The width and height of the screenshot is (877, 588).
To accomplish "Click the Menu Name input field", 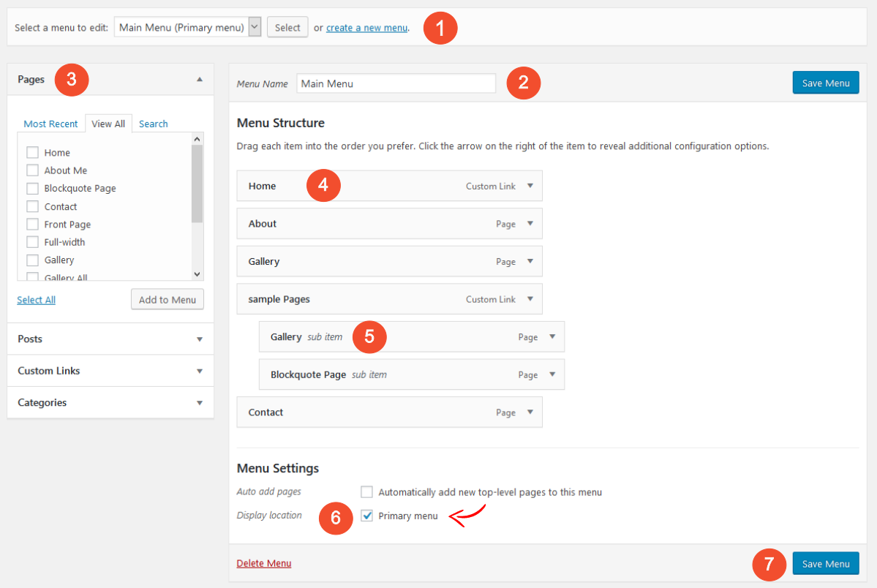I will tap(396, 83).
